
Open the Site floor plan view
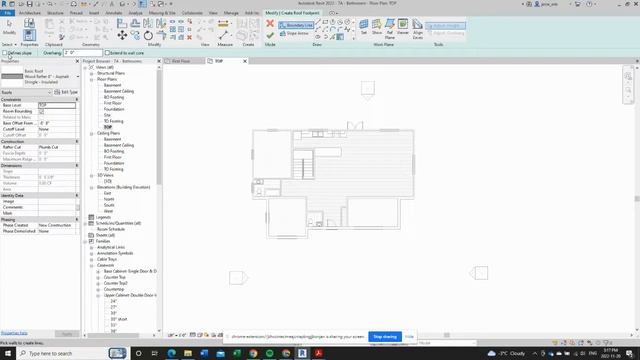[x=107, y=115]
